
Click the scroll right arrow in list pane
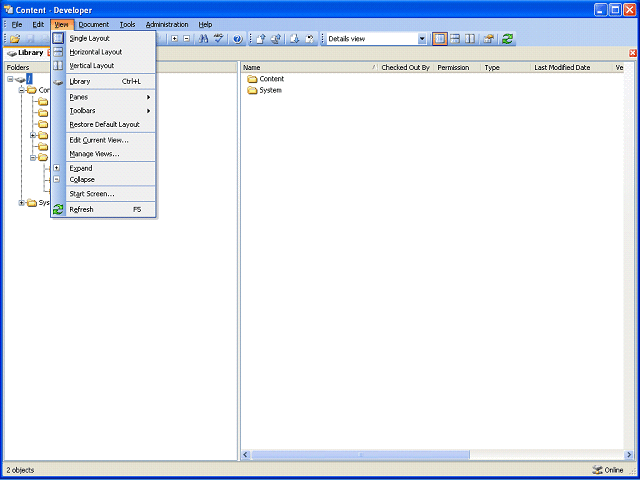(629, 454)
